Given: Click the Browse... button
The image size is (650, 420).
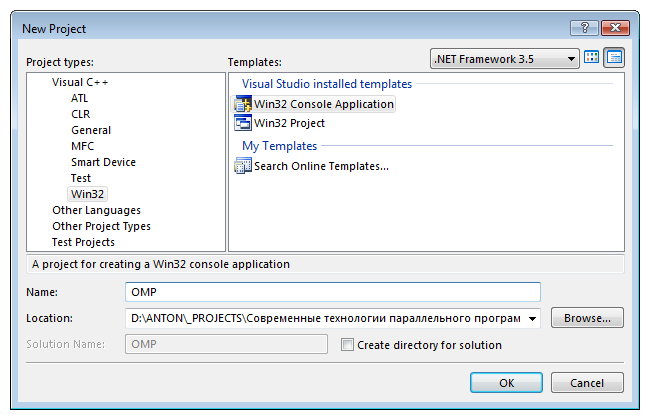Looking at the screenshot, I should (x=587, y=318).
